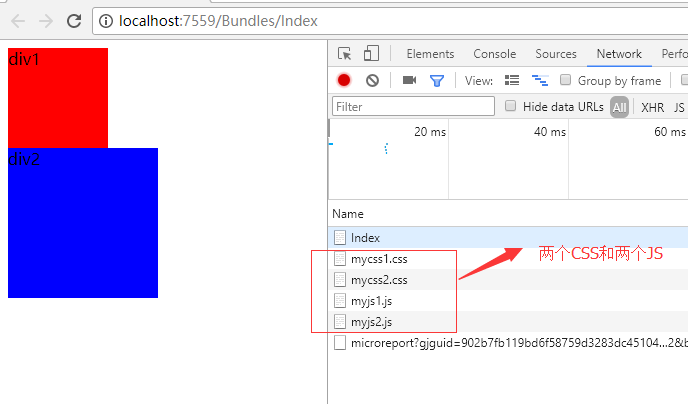Image resolution: width=688 pixels, height=404 pixels.
Task: Select the mycss2.css request
Action: pyautogui.click(x=508, y=279)
